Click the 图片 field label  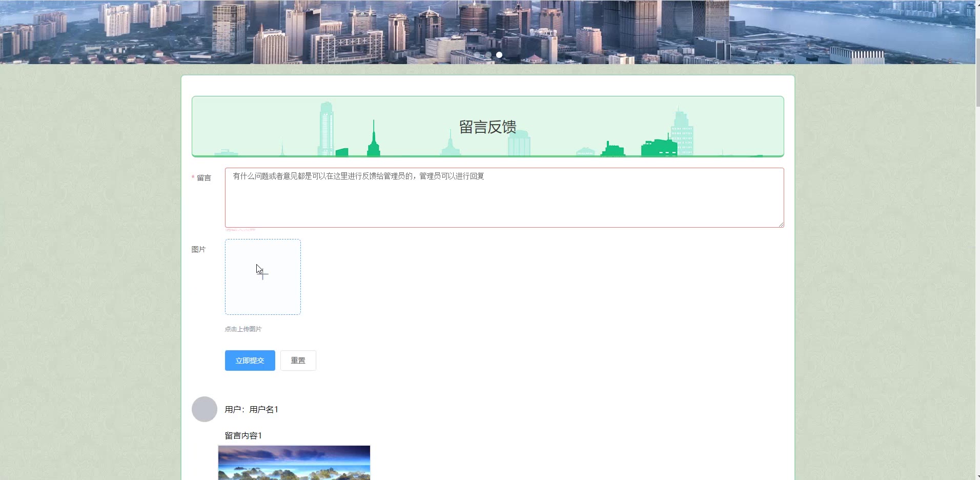[x=198, y=249]
